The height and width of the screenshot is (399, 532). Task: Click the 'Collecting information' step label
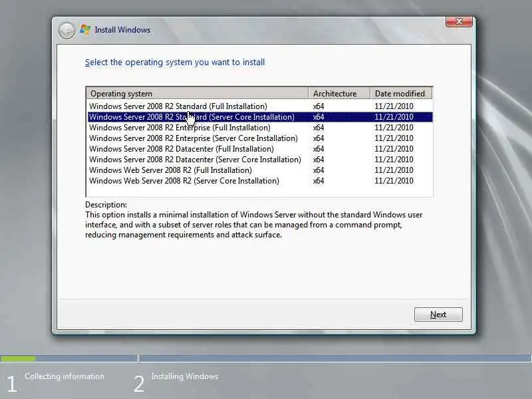(x=65, y=376)
